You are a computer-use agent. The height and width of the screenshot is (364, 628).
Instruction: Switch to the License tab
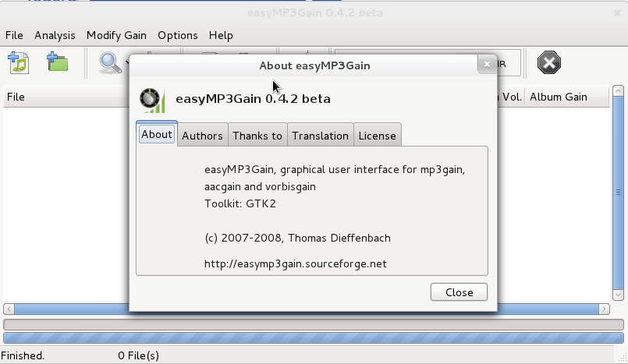coord(378,136)
